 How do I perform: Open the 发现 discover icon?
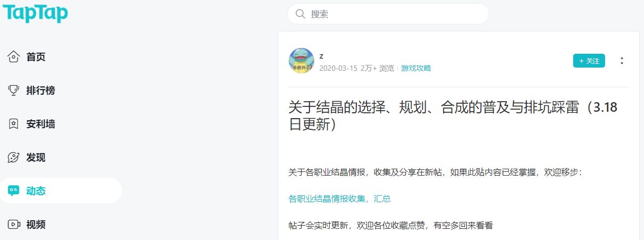(x=14, y=158)
